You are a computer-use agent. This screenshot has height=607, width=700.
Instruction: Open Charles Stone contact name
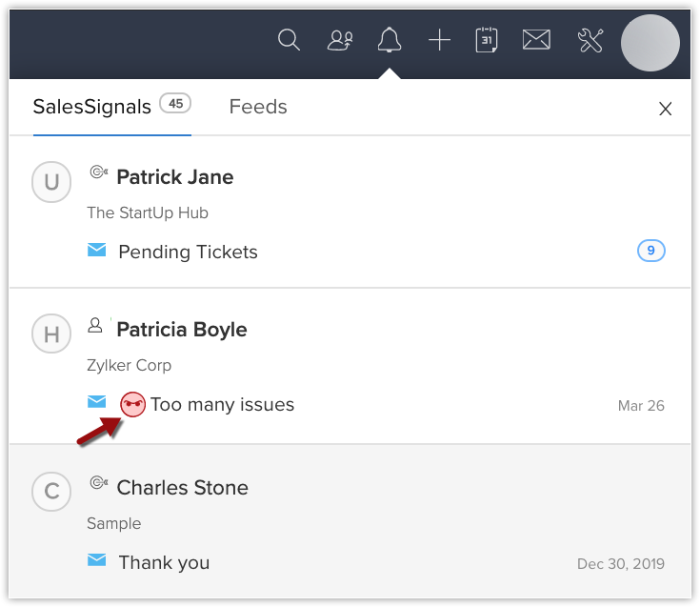pyautogui.click(x=182, y=488)
